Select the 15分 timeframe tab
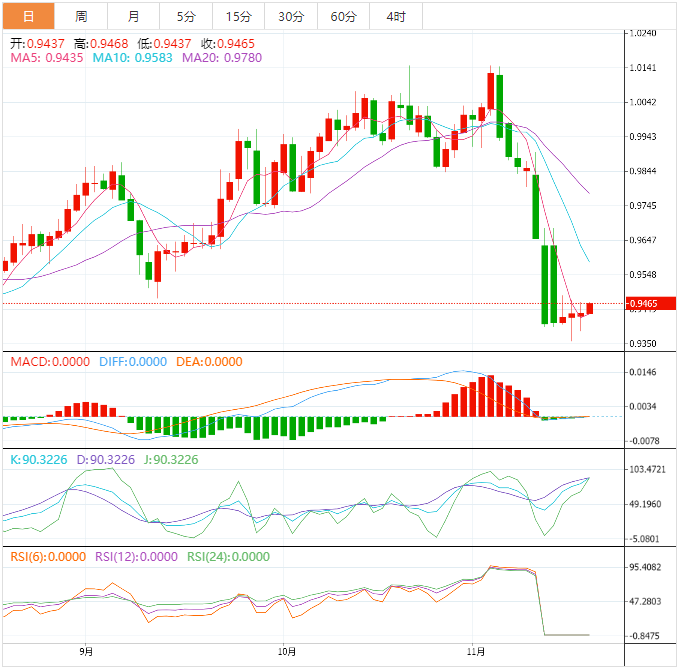Viewport: 679px width, 672px height. 239,16
